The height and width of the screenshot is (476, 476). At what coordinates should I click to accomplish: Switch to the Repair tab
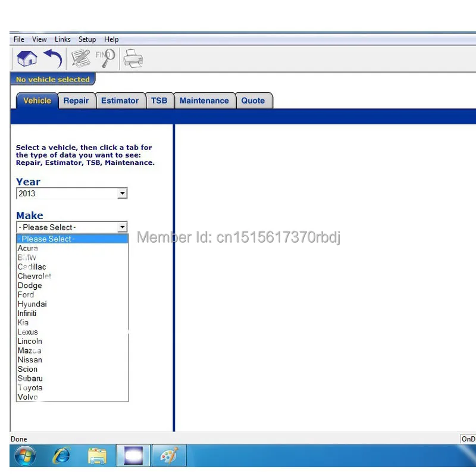[76, 101]
